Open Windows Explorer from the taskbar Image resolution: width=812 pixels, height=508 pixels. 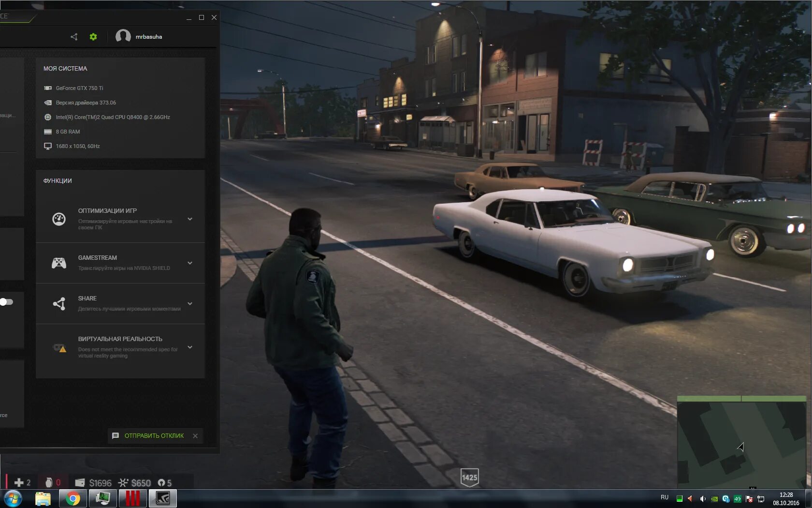[43, 499]
